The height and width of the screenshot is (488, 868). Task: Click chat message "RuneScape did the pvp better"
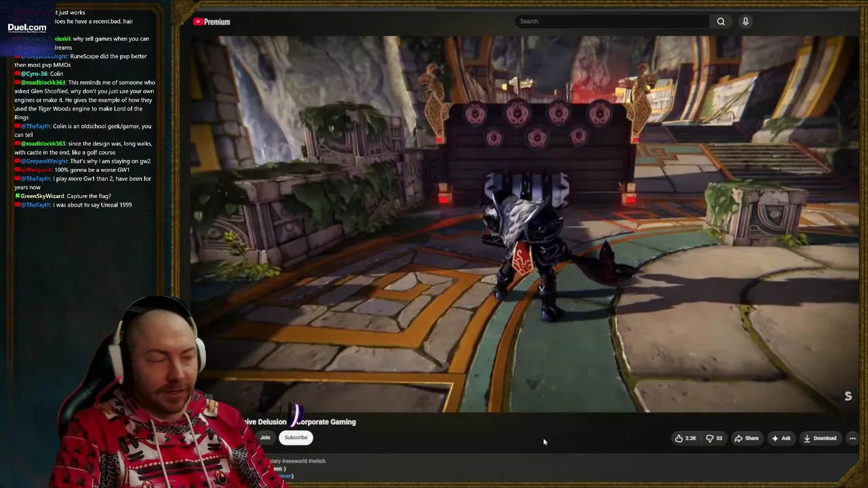pos(83,60)
